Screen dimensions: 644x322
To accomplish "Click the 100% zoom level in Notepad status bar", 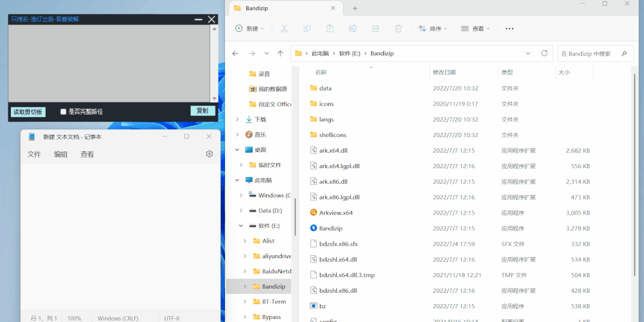I will pyautogui.click(x=75, y=318).
